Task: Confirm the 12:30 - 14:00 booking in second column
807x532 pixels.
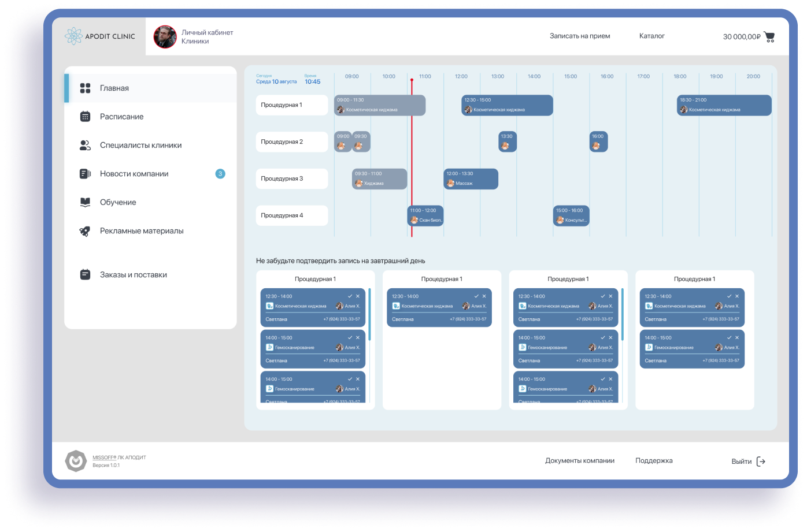Action: coord(476,296)
